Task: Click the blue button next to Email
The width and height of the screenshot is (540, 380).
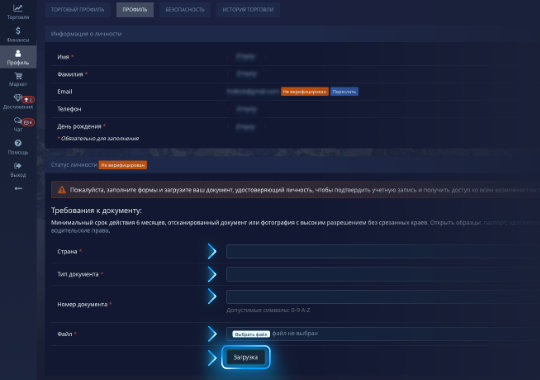Action: click(x=344, y=92)
